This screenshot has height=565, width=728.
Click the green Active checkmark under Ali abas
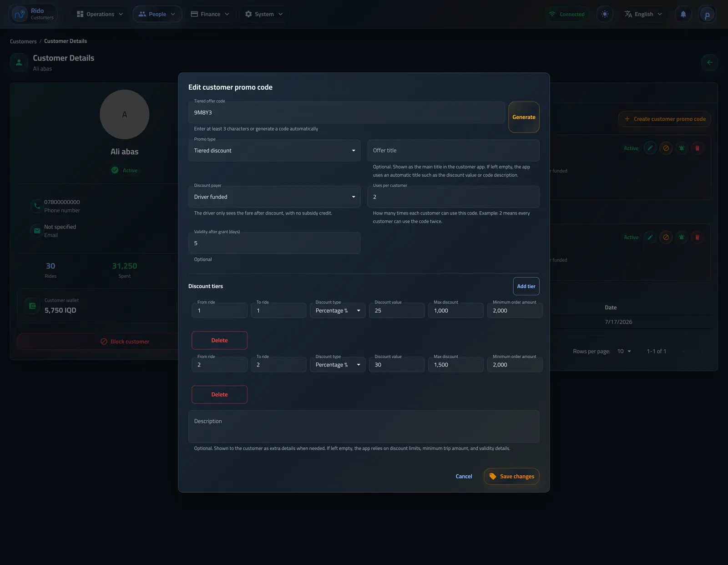(115, 170)
